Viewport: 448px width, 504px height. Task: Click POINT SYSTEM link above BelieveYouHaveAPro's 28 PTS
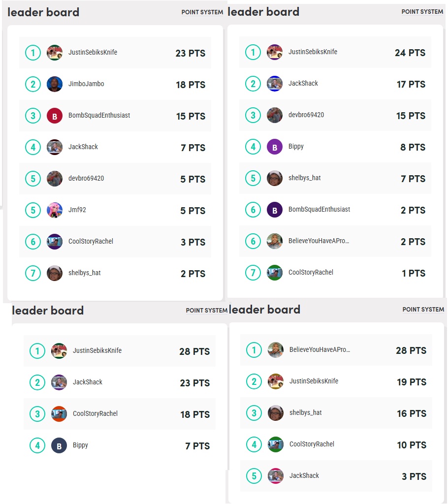click(x=423, y=310)
